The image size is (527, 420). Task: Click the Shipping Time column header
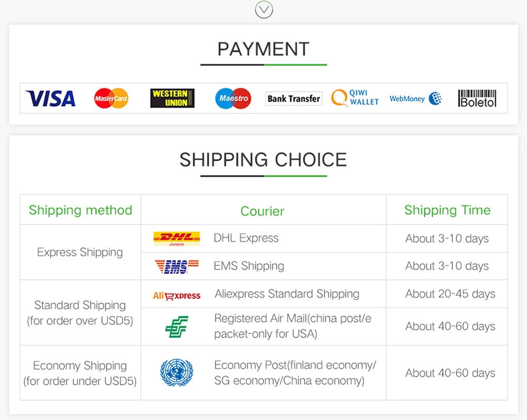[x=447, y=210]
